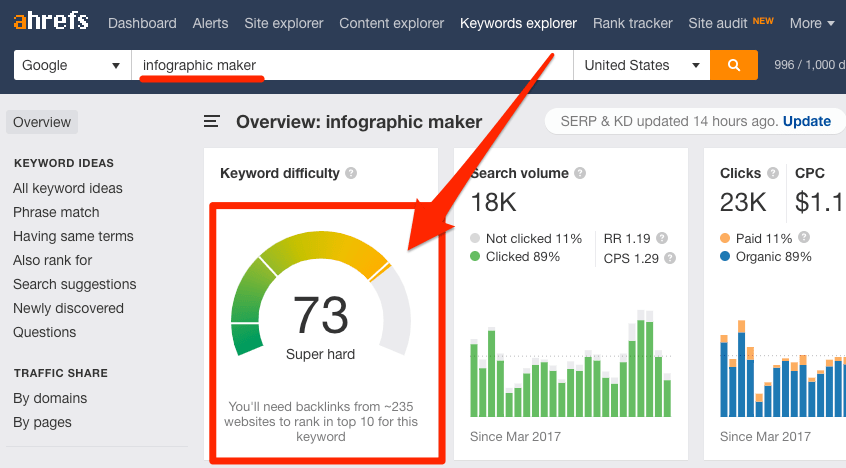The height and width of the screenshot is (468, 846).
Task: Click the orange Paid legend dot
Action: [x=725, y=238]
